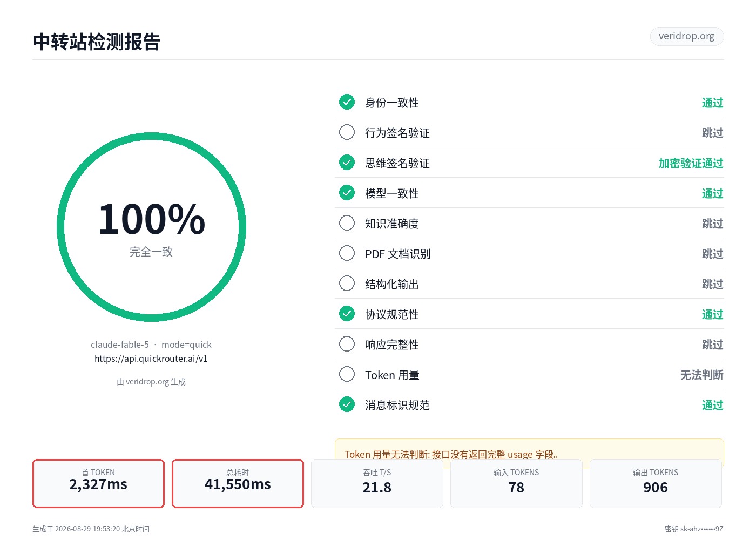Screen dimensions: 756x540
Task: Select the check icon next to 模型一致性
Action: pos(347,193)
